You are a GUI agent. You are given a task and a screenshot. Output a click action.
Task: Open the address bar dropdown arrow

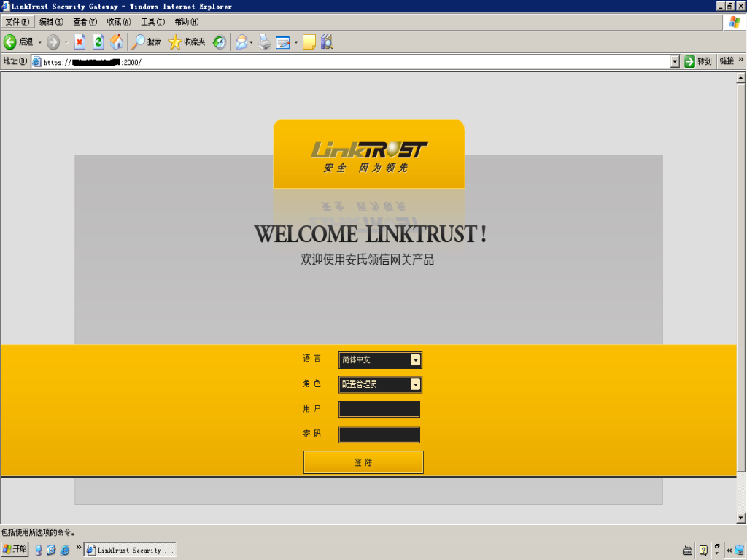tap(675, 61)
